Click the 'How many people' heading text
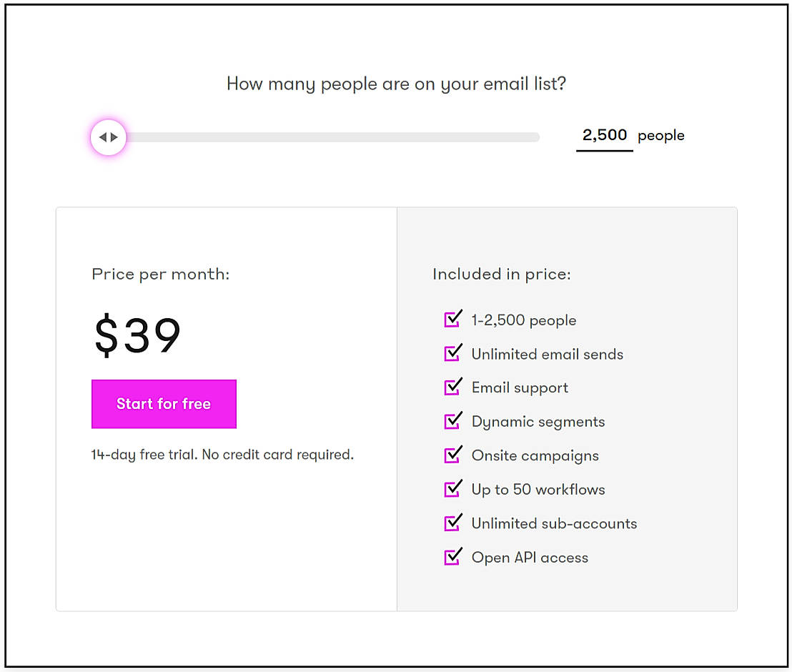792x672 pixels. [396, 84]
